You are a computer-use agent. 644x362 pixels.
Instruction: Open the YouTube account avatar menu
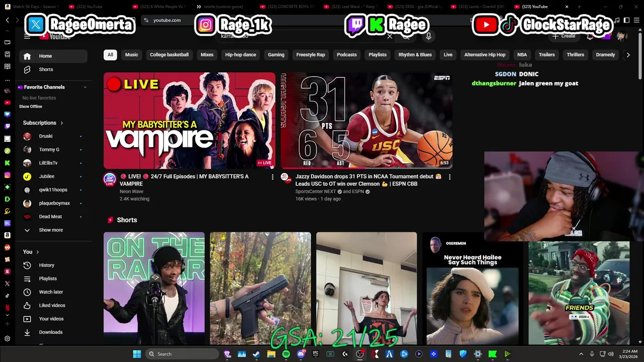pos(622,36)
